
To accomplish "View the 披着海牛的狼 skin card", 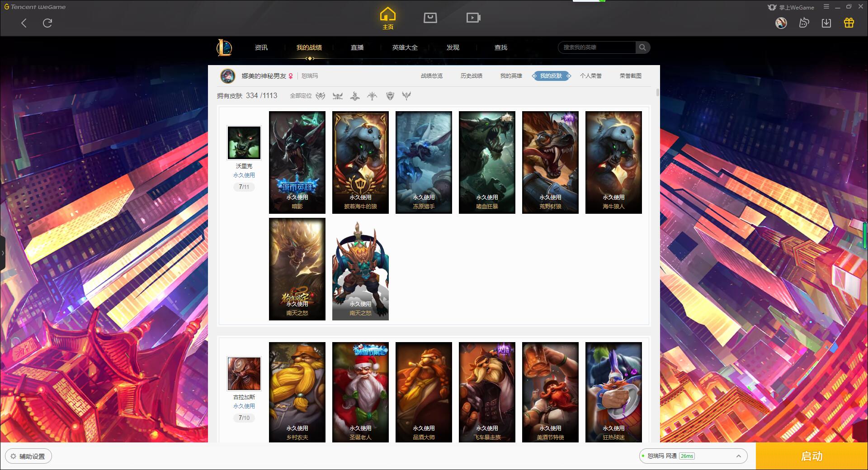I will 360,162.
